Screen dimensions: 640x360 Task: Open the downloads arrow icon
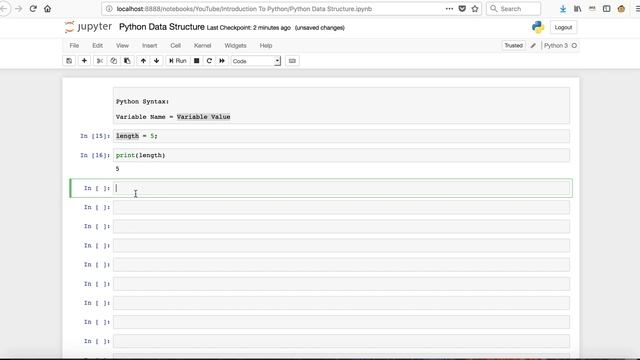click(563, 9)
